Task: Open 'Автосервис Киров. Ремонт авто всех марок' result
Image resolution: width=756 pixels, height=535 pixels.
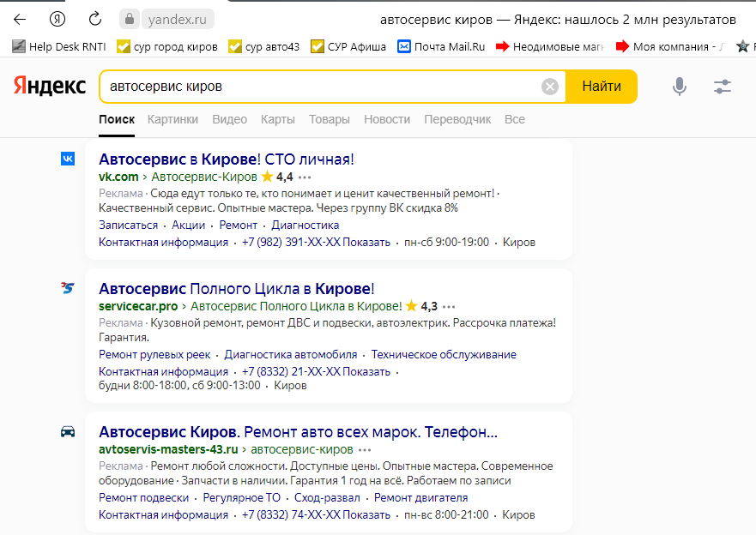Action: click(298, 432)
